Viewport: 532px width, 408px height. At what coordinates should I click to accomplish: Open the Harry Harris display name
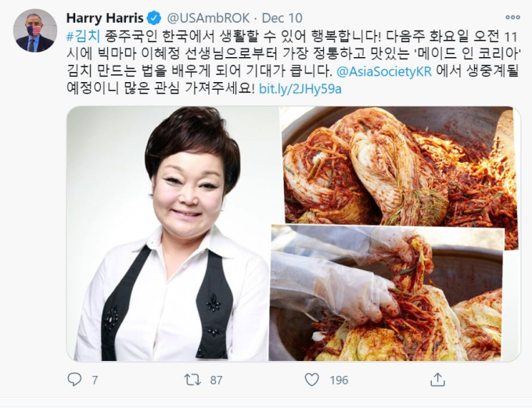(105, 18)
